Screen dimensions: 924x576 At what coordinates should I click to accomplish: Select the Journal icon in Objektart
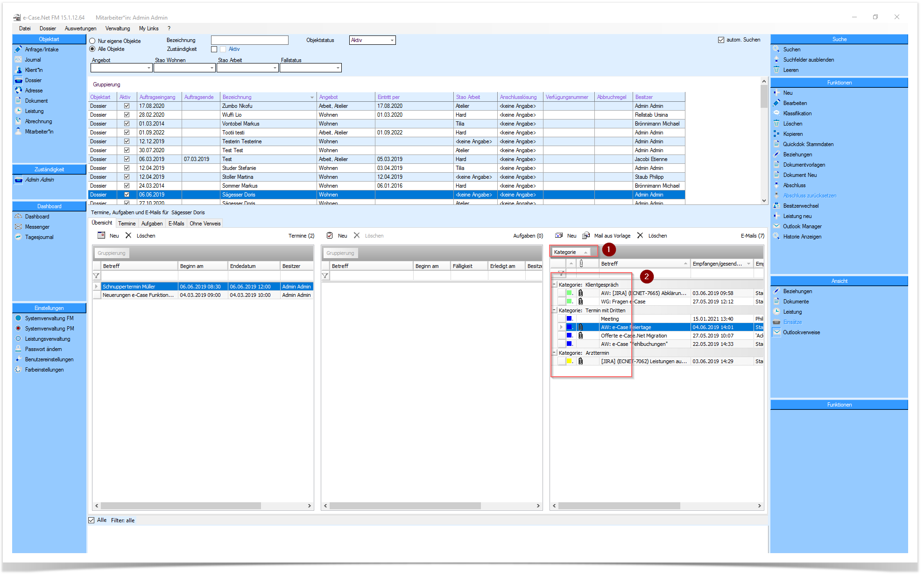tap(19, 60)
